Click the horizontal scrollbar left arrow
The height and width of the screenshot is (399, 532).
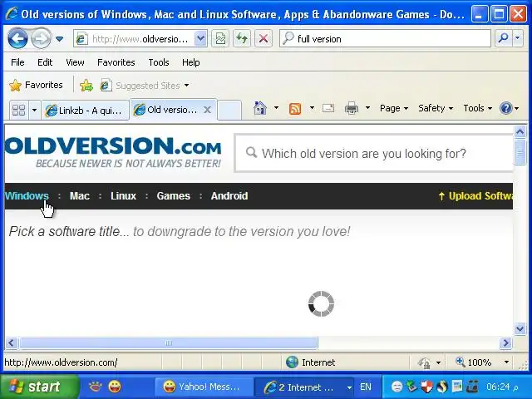[x=11, y=342]
